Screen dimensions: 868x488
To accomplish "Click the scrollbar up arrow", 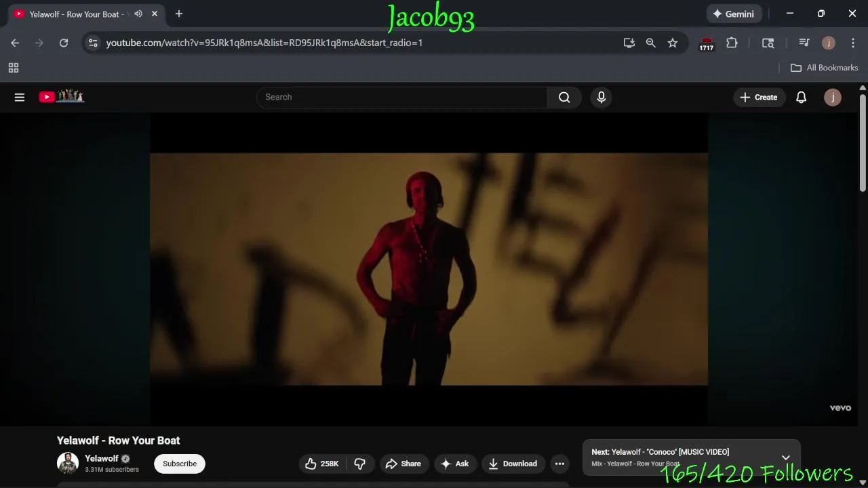I will (x=863, y=88).
